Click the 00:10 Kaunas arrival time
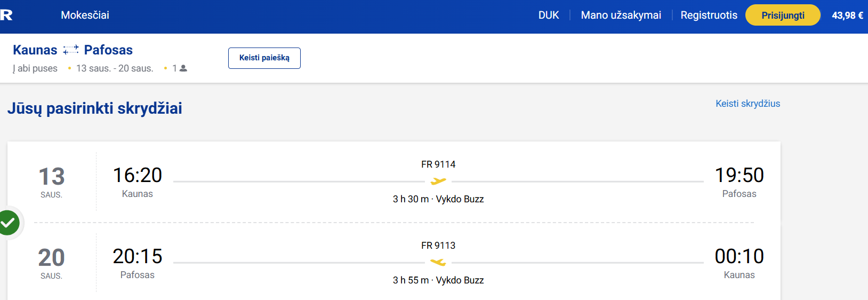The image size is (868, 300). tap(739, 256)
